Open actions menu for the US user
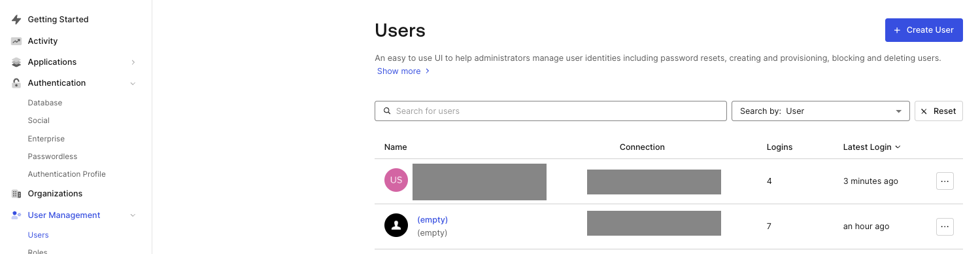The image size is (980, 254). (x=945, y=181)
